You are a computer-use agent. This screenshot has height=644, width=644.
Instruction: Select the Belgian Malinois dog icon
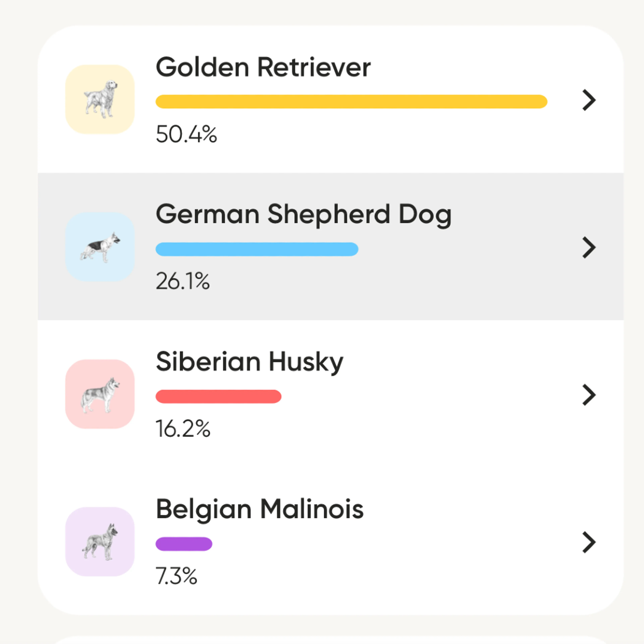100,541
